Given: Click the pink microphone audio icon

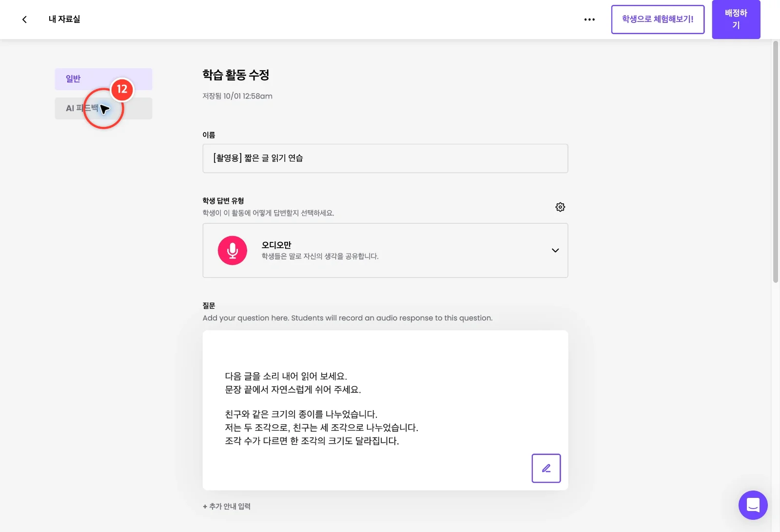Looking at the screenshot, I should [x=233, y=251].
